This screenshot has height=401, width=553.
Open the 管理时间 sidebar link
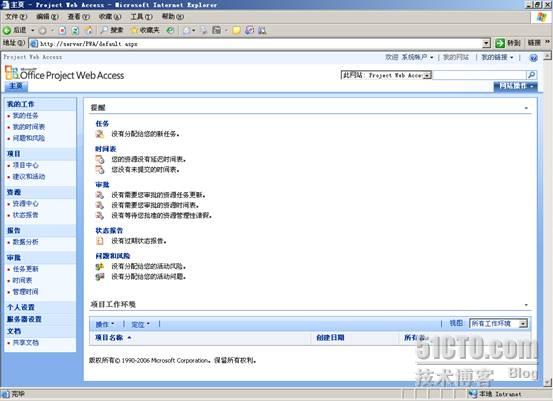25,292
